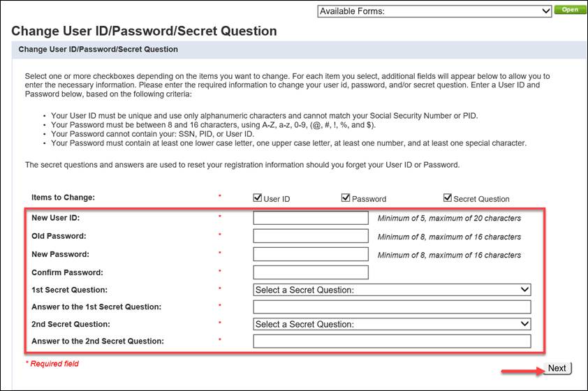This screenshot has width=588, height=391.
Task: Focus the 1st Secret Question answer field
Action: click(x=392, y=307)
